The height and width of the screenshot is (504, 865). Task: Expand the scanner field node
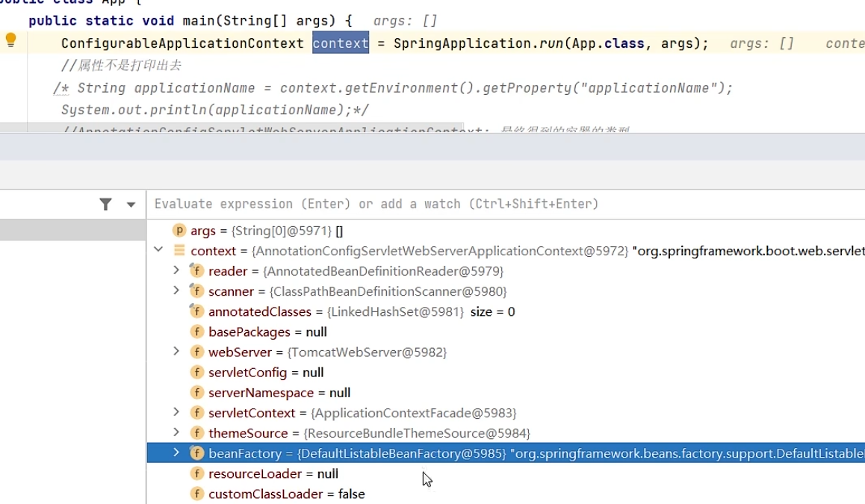176,290
